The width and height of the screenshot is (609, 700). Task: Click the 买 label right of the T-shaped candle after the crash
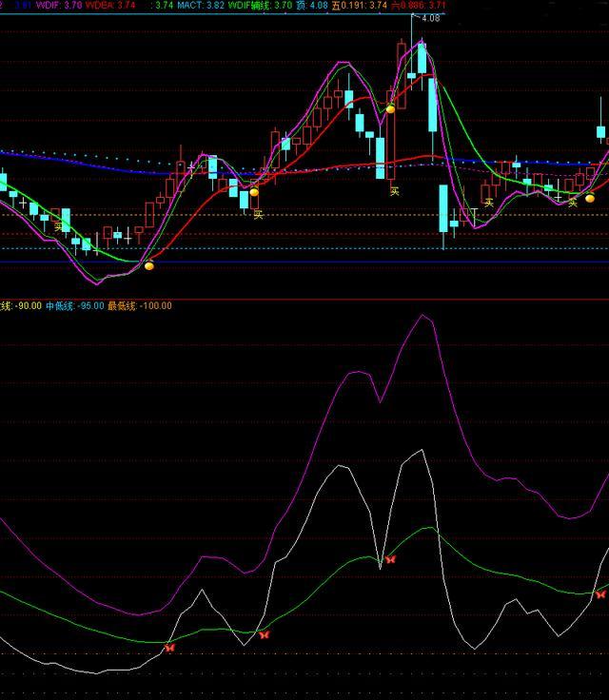pos(489,204)
